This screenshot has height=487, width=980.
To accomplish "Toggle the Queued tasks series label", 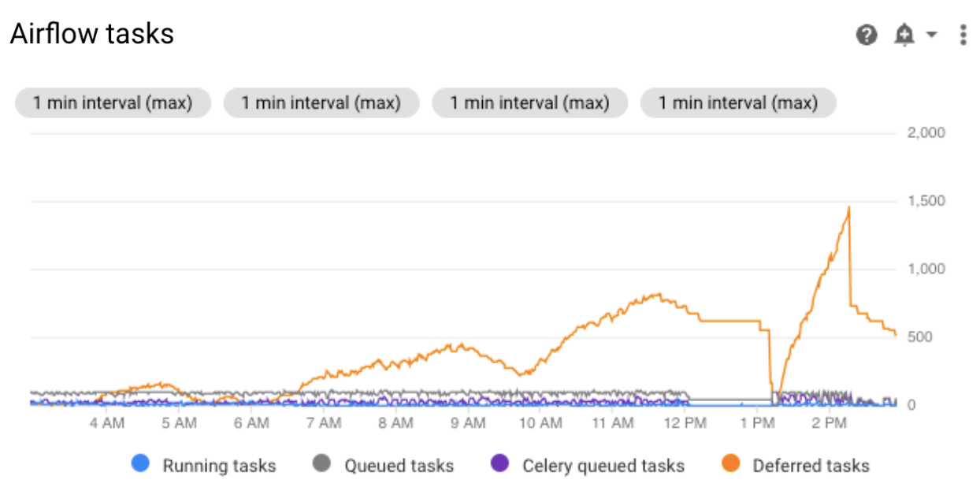I will click(399, 466).
